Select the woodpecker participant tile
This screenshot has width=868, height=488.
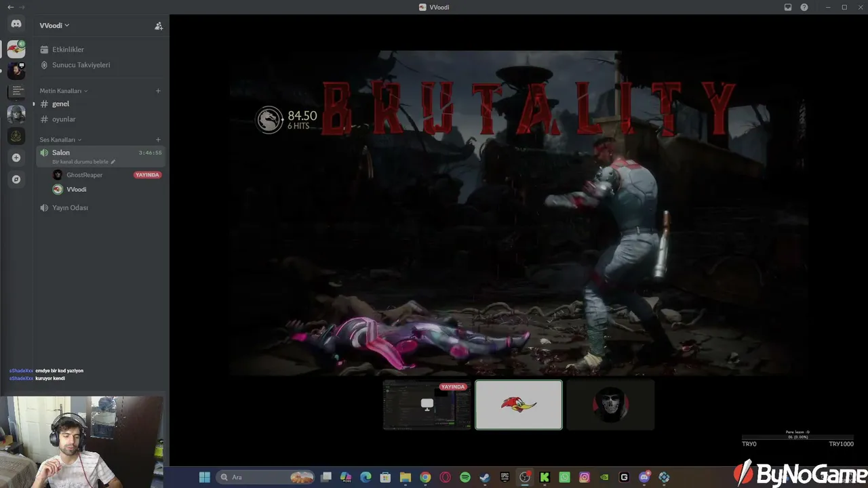point(519,405)
